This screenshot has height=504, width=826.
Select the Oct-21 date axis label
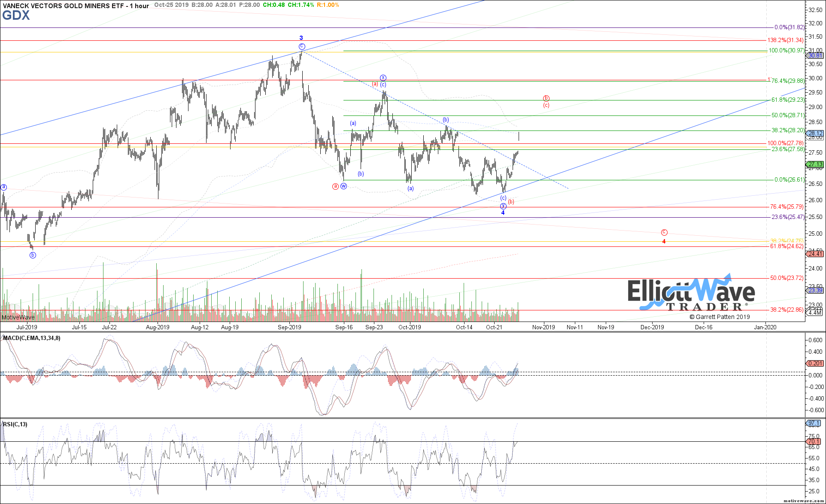pyautogui.click(x=494, y=327)
